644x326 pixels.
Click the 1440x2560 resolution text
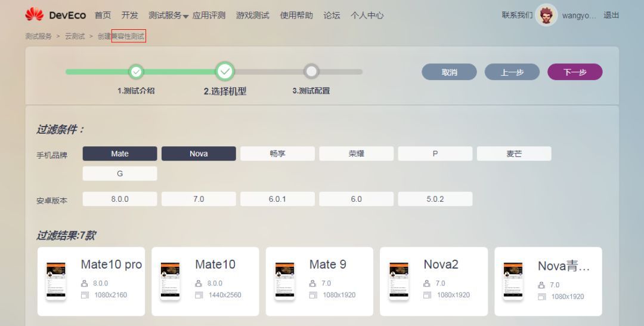click(225, 295)
